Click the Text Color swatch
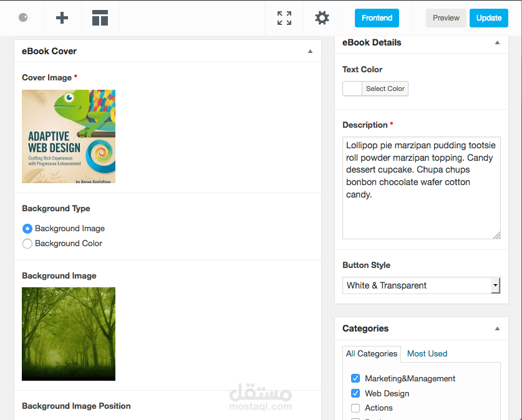 pyautogui.click(x=352, y=88)
